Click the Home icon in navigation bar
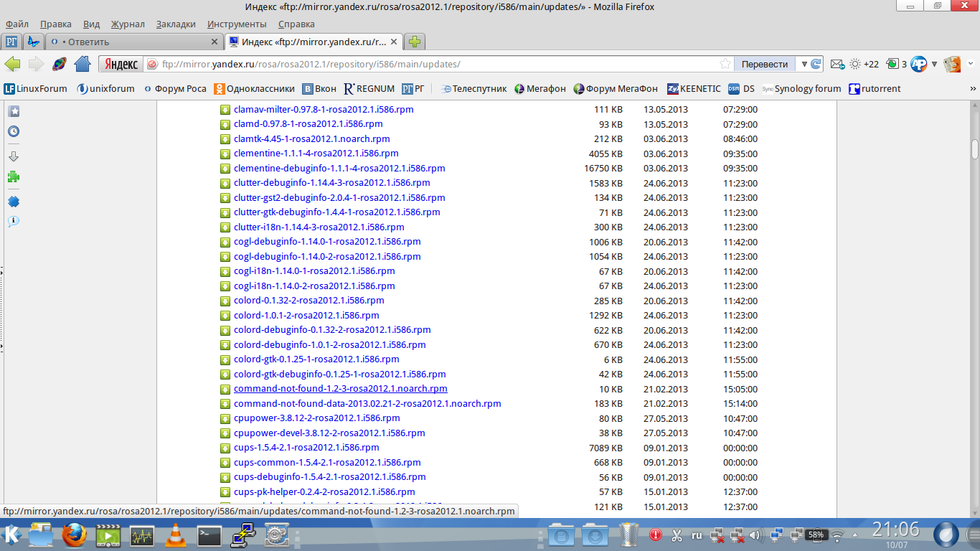 coord(83,64)
